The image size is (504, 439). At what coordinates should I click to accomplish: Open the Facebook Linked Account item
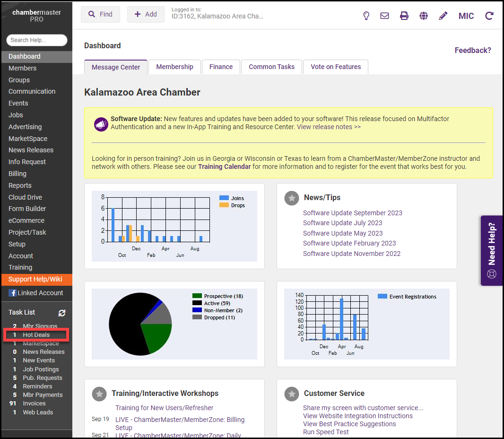pos(37,293)
